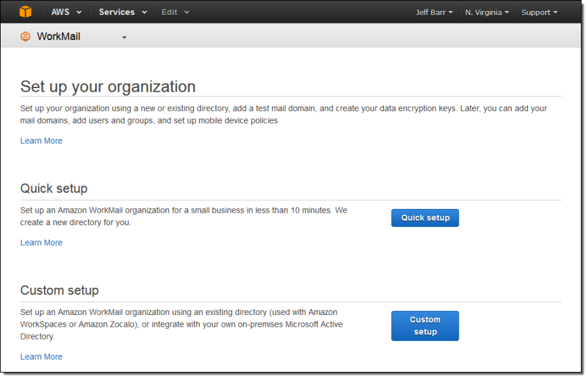Open Learn More under the Custom setup description

tap(41, 356)
